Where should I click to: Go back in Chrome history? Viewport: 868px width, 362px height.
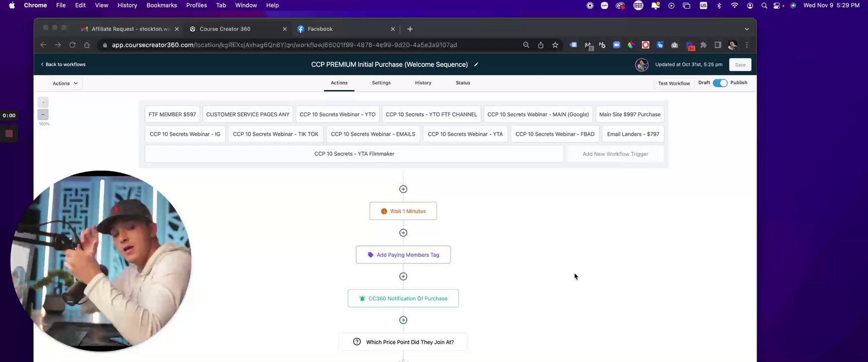tap(43, 45)
